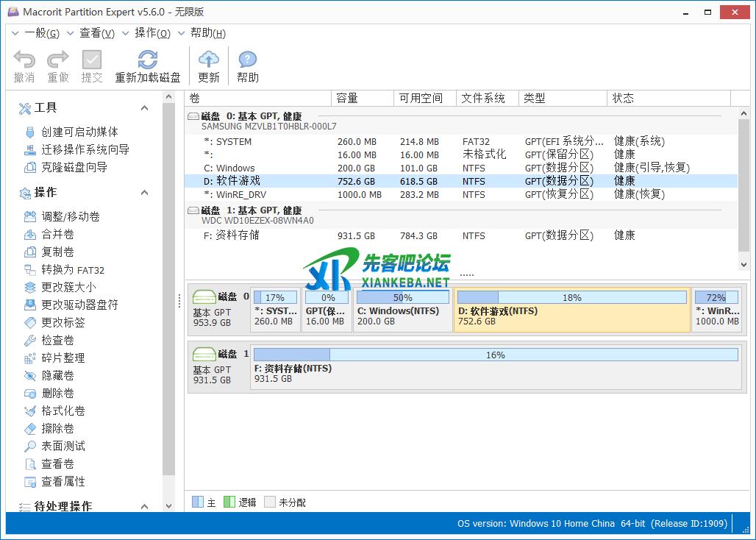Open 帮助 help toolbar icon

pos(248,60)
